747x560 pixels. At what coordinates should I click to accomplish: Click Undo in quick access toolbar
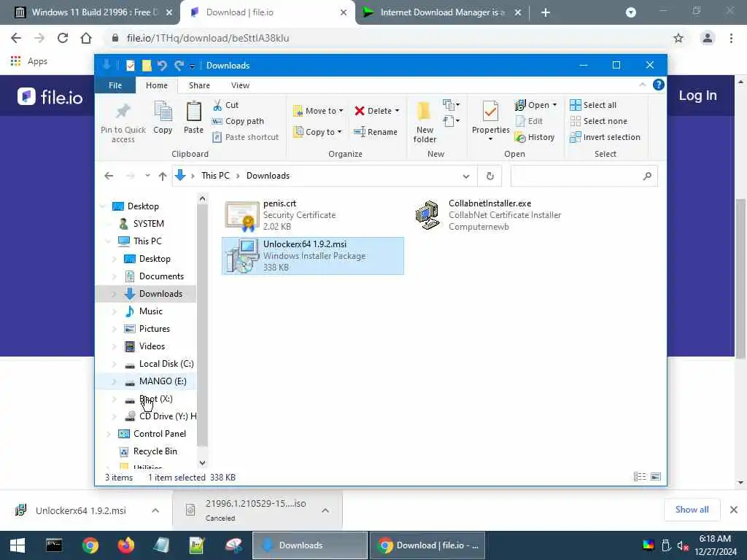pos(162,65)
